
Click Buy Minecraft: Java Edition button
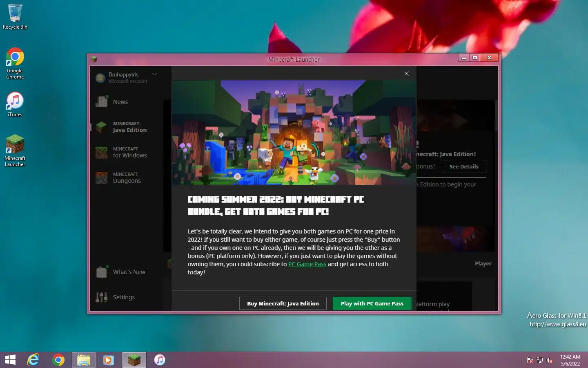click(283, 303)
